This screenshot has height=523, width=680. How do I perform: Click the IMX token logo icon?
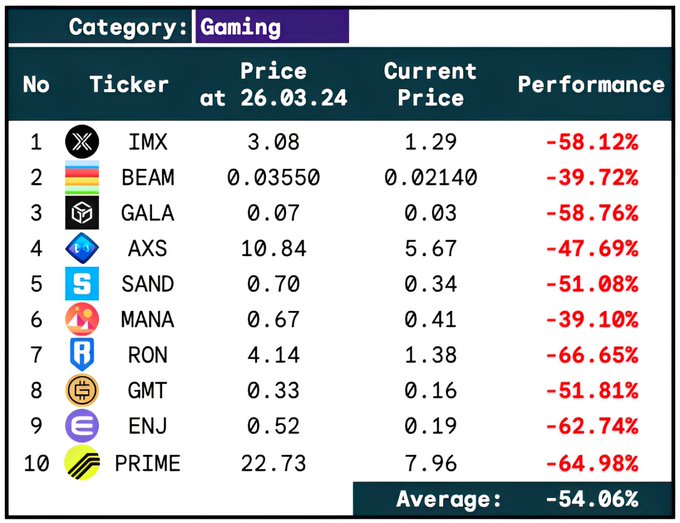point(82,142)
